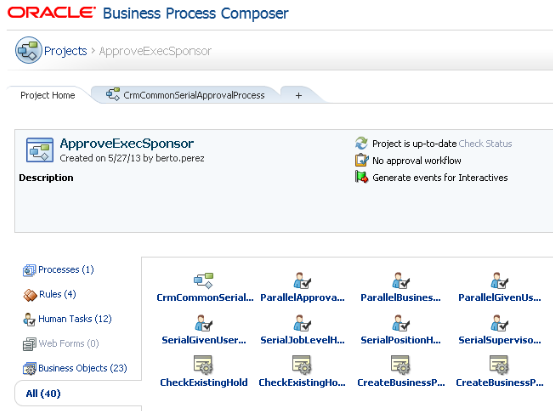Click the Human Tasks category icon
555x413 pixels.
click(29, 319)
